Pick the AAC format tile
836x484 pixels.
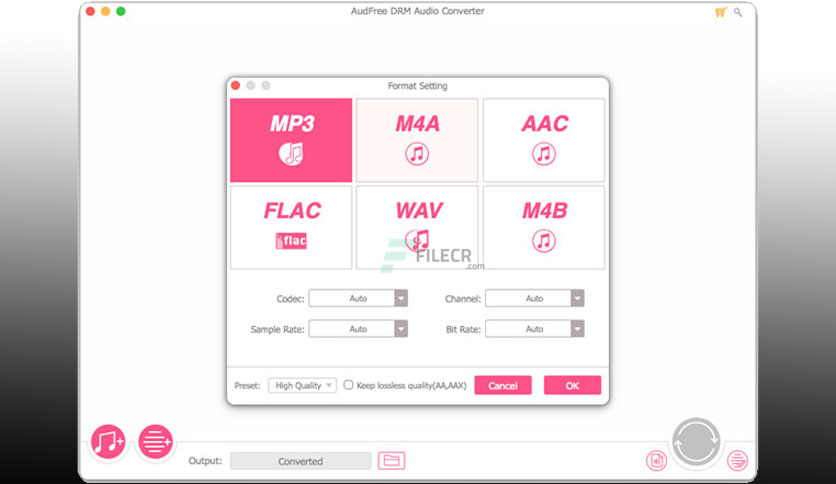(x=544, y=140)
